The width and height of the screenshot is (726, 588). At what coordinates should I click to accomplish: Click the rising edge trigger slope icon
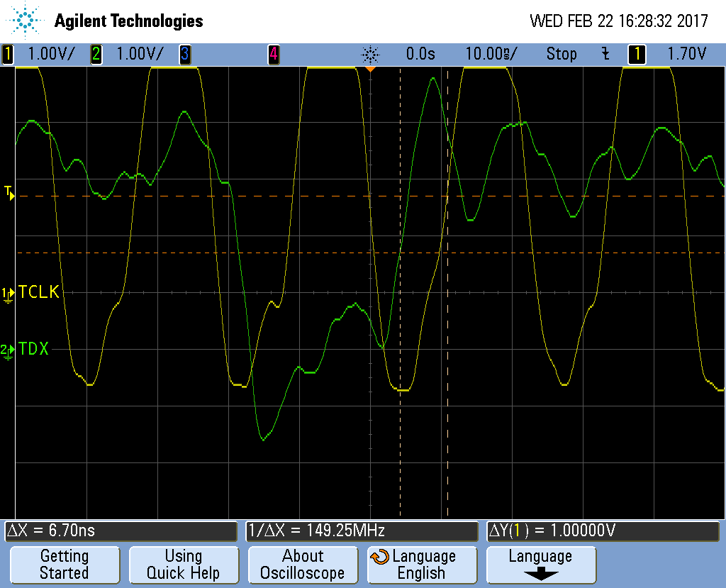click(605, 54)
